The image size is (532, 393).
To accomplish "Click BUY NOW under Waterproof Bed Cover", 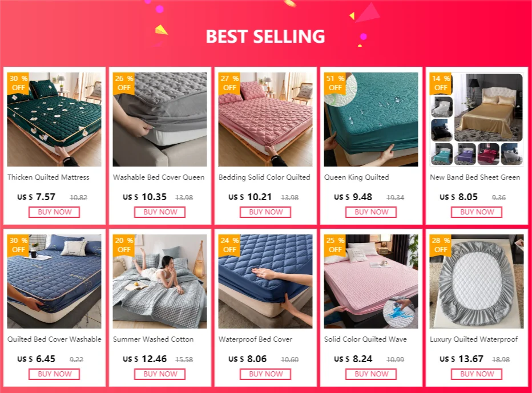I will (x=265, y=374).
